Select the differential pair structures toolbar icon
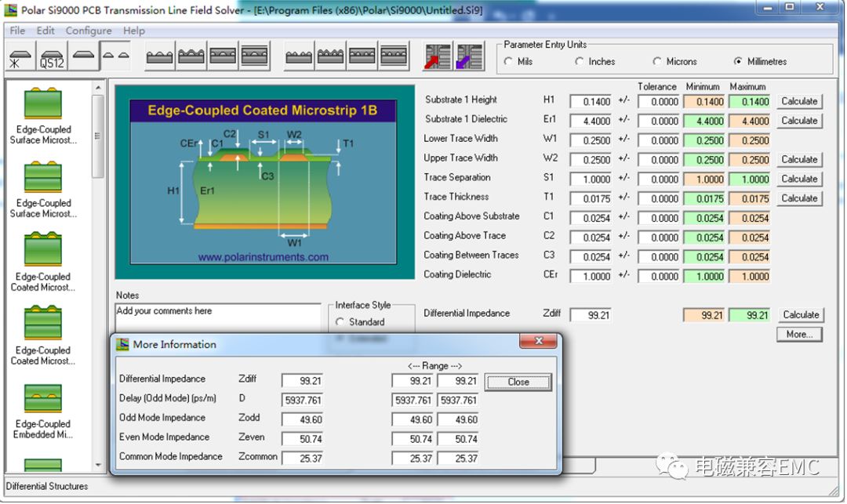This screenshot has width=847, height=504. point(115,56)
